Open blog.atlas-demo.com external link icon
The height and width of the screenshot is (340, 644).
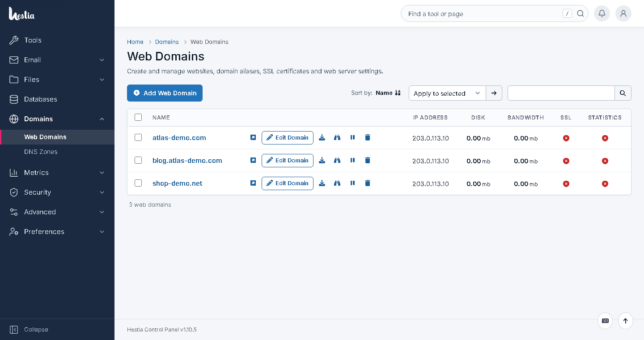tap(253, 161)
